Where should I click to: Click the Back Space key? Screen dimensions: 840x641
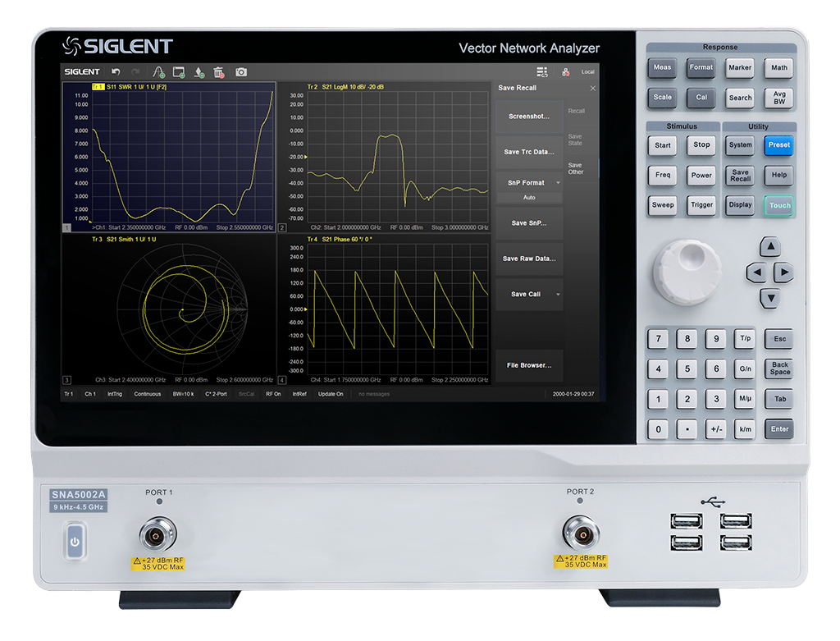point(779,369)
